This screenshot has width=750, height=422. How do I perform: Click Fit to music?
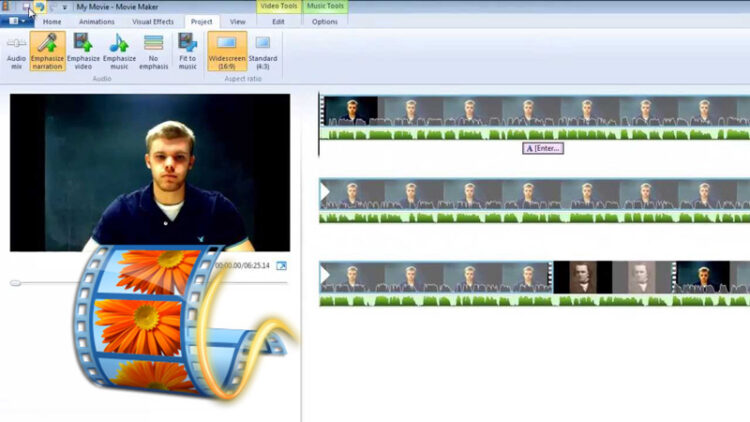click(188, 52)
